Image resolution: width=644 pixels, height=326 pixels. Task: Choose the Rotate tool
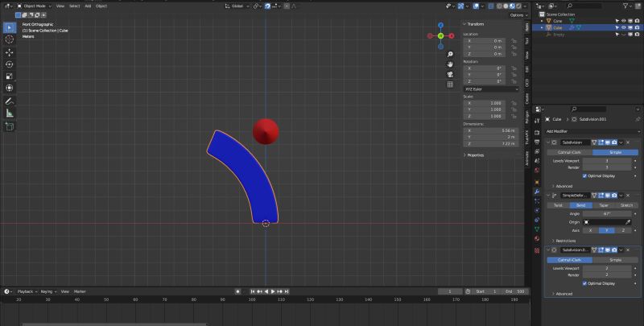[x=10, y=64]
